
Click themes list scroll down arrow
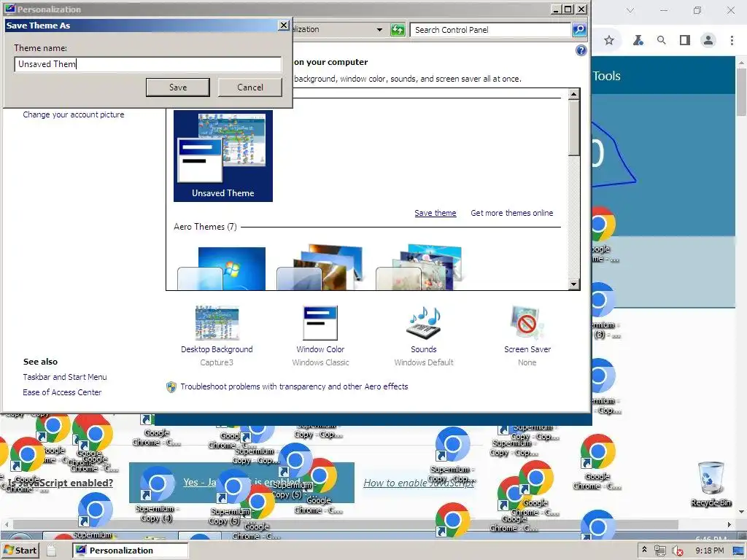(x=573, y=284)
